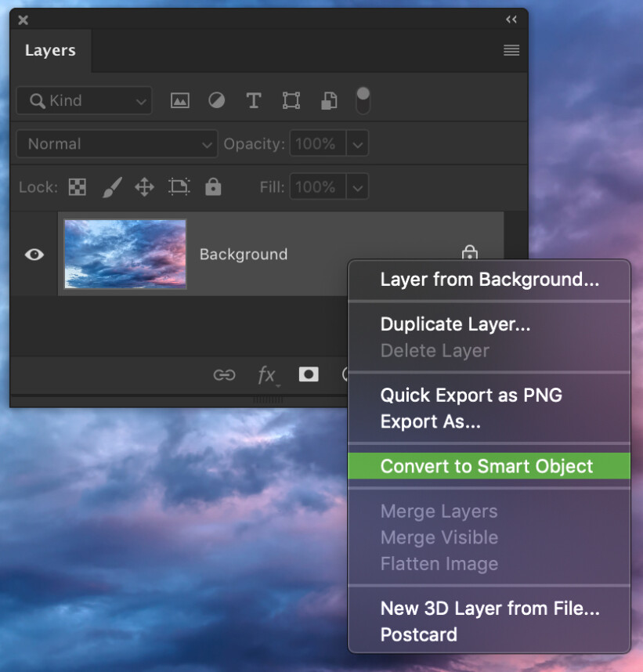Click the lock position icon
The width and height of the screenshot is (643, 672).
tap(144, 186)
